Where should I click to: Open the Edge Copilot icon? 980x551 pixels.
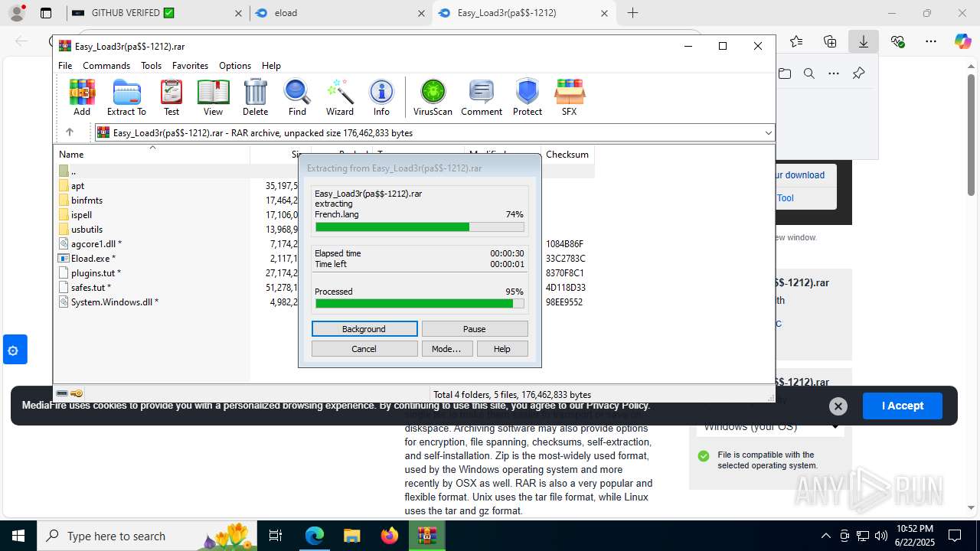coord(962,41)
